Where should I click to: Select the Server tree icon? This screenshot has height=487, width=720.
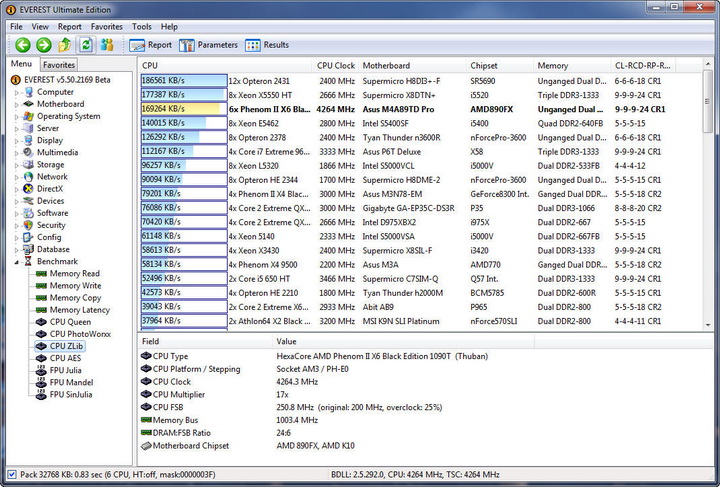28,128
